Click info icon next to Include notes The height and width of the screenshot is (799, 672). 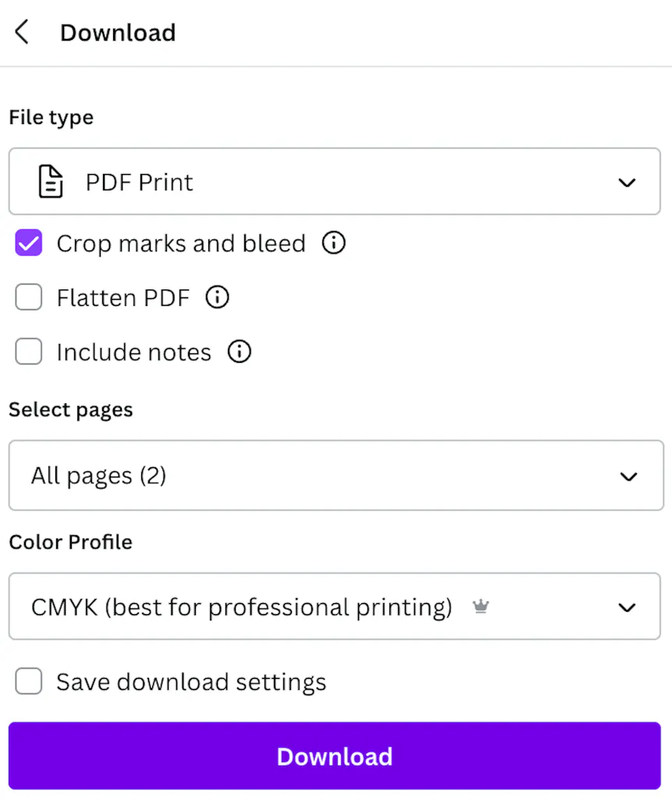pos(239,352)
